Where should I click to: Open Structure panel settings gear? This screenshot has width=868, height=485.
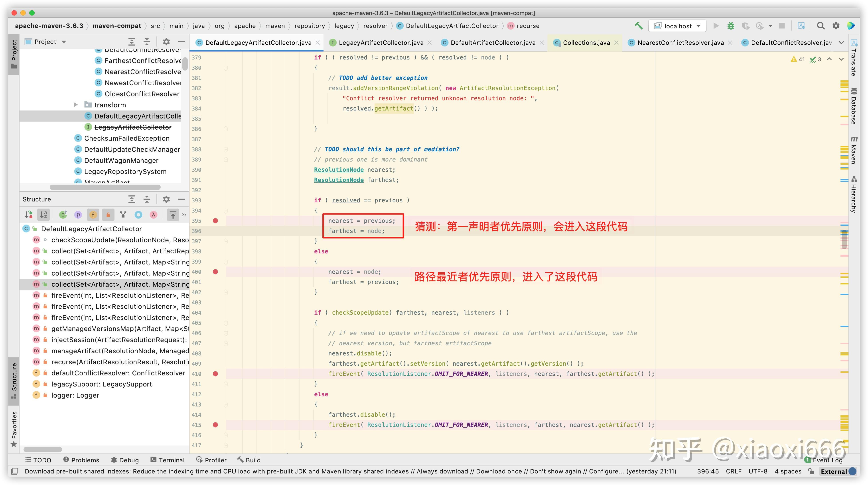click(x=166, y=199)
